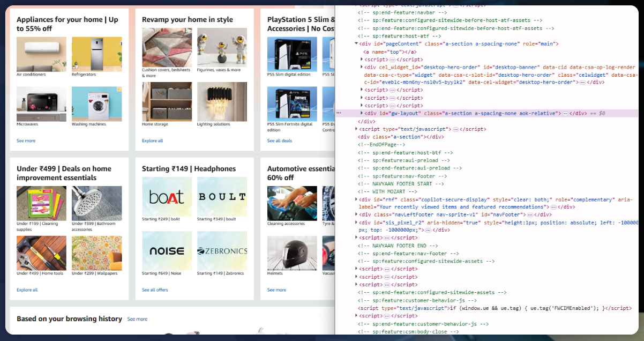The height and width of the screenshot is (341, 644).
Task: Open the Washing machines product image
Action: 96,104
